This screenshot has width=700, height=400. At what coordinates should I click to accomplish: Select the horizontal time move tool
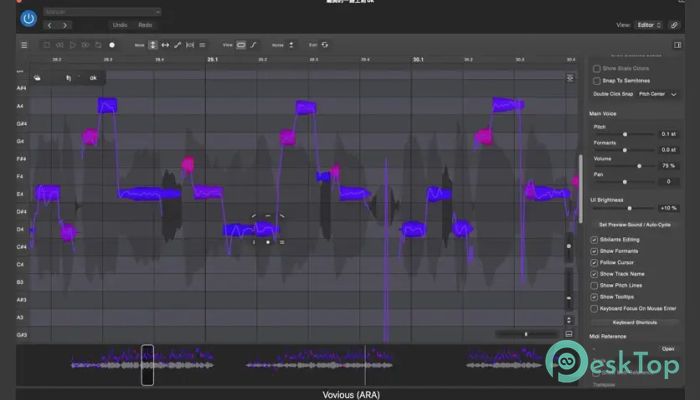point(165,45)
